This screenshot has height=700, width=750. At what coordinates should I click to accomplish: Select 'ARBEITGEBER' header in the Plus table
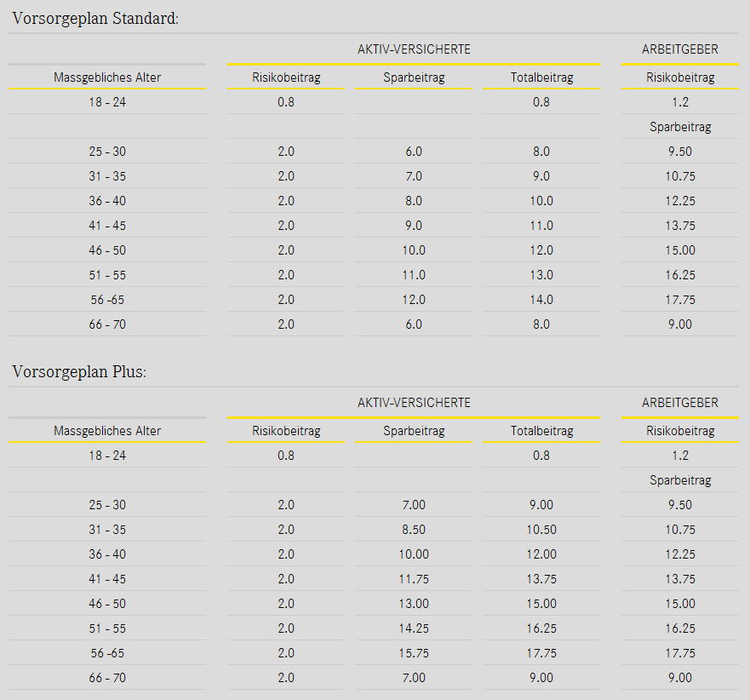(679, 403)
